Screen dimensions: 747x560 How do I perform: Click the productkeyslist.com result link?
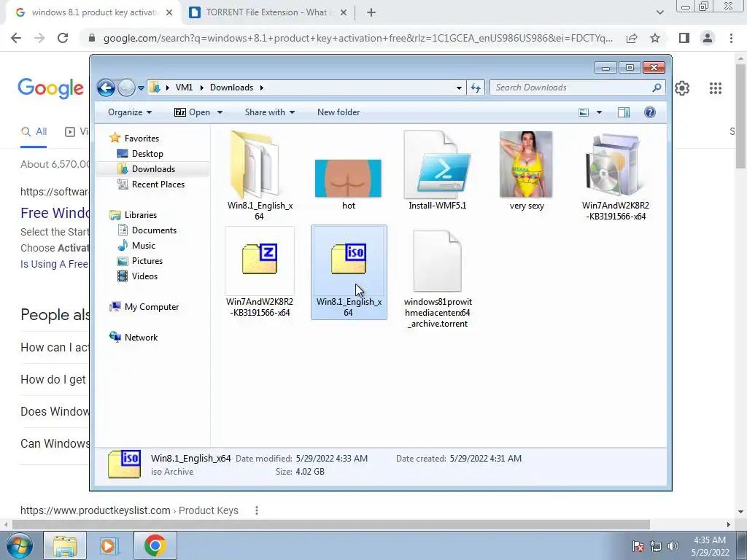[x=129, y=510]
